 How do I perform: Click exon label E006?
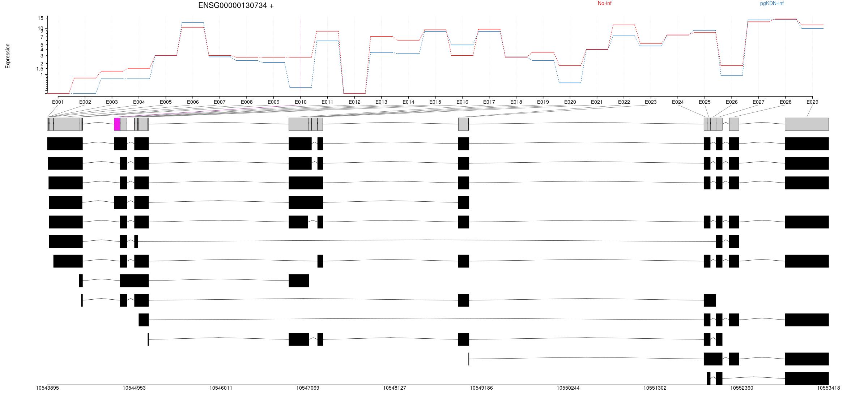[193, 102]
